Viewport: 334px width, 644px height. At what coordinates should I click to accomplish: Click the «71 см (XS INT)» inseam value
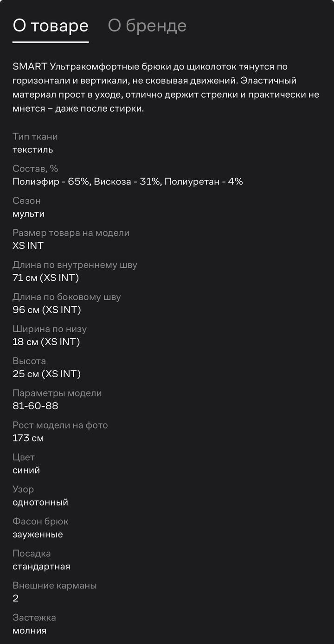click(46, 278)
